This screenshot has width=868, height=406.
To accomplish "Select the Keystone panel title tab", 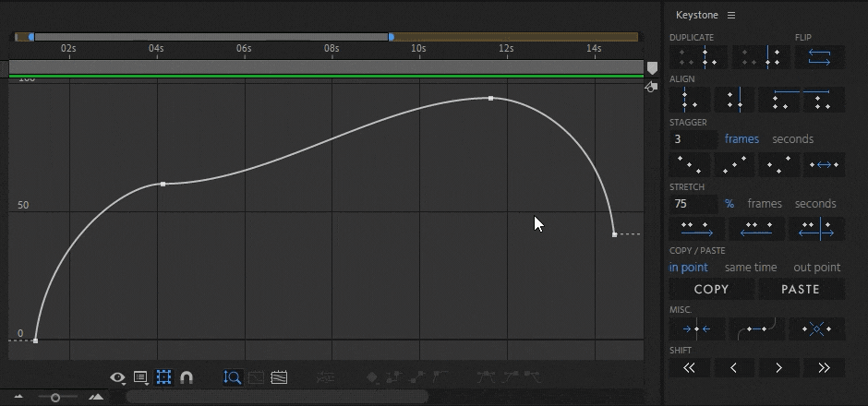I will click(x=697, y=16).
